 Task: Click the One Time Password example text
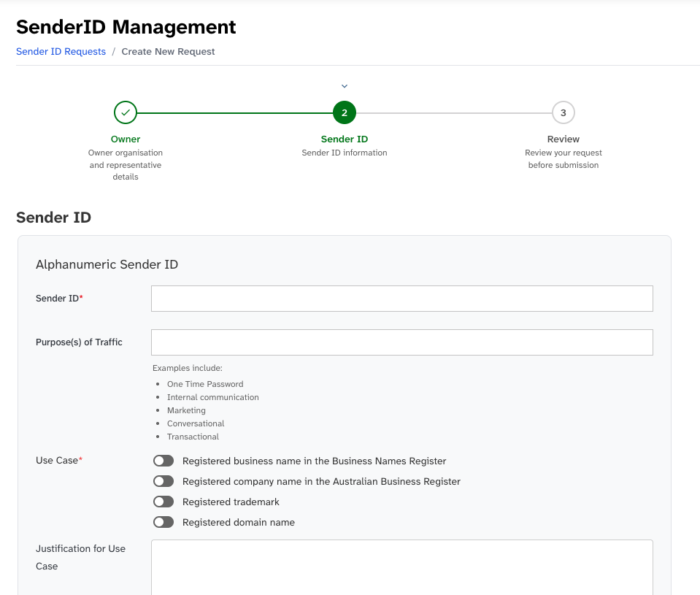pos(205,383)
